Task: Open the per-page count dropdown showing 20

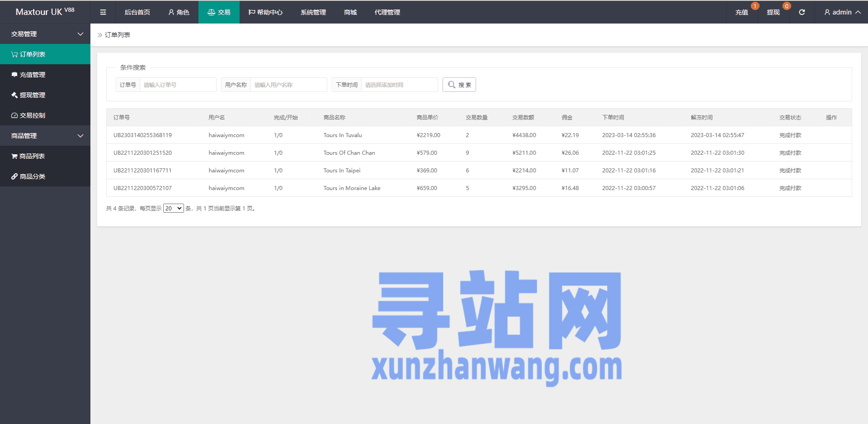Action: tap(174, 208)
